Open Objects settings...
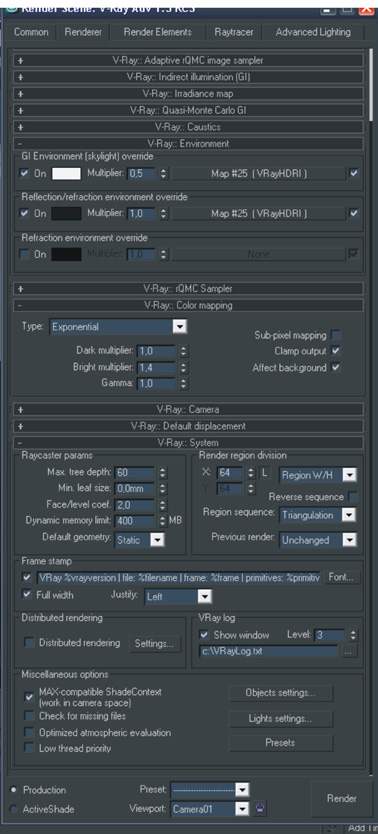 [281, 693]
